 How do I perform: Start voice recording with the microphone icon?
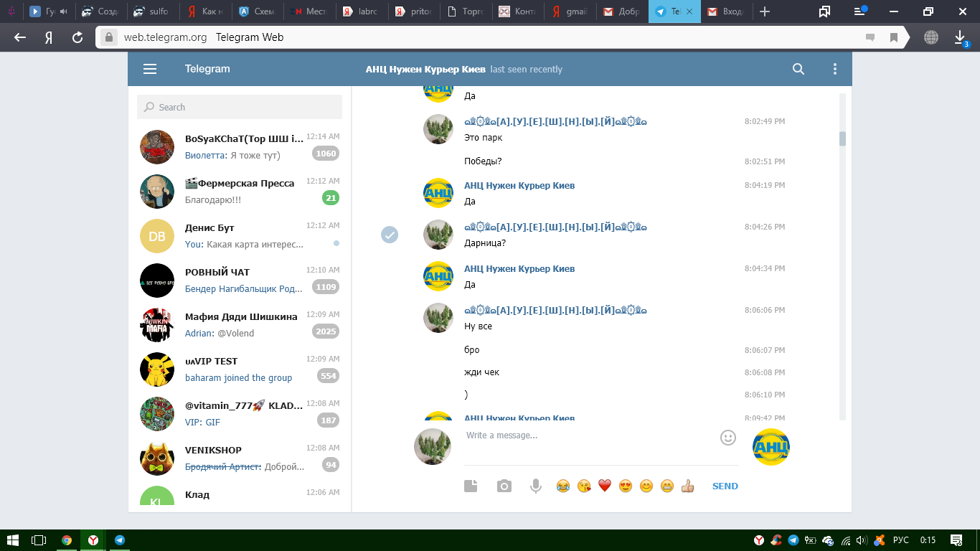[x=535, y=486]
